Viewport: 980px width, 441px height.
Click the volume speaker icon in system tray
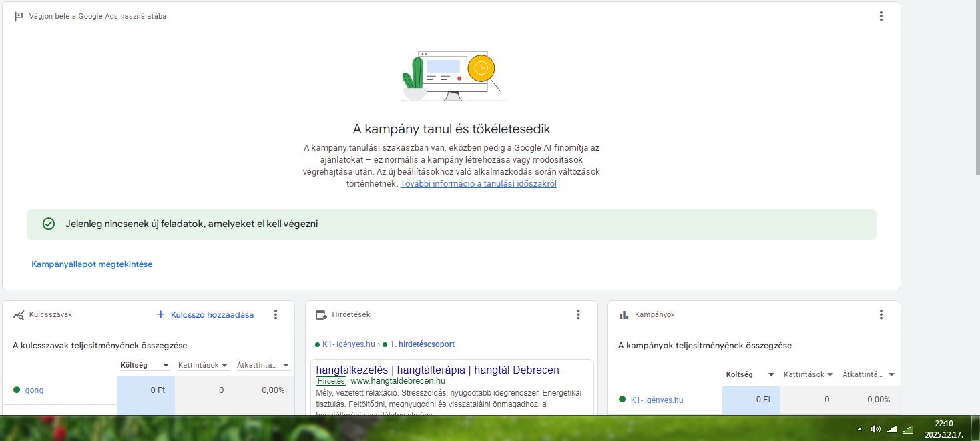(875, 429)
